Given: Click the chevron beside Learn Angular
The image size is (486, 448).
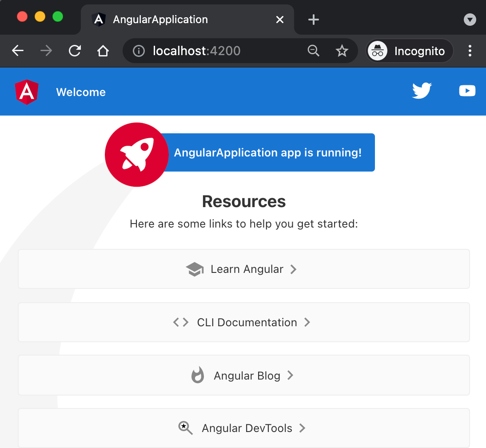Looking at the screenshot, I should point(293,269).
